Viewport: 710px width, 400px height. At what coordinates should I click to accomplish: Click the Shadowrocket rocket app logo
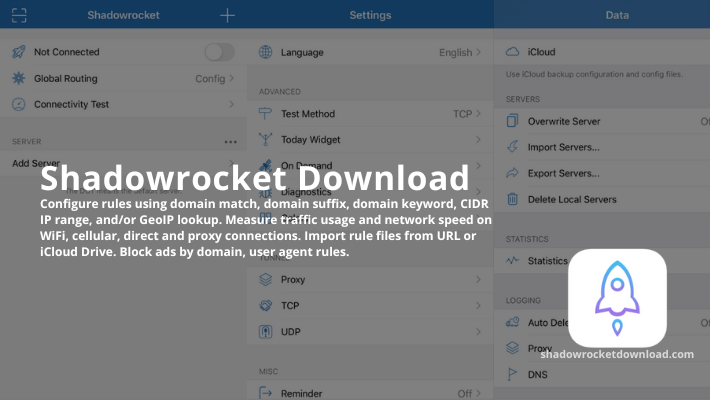pyautogui.click(x=617, y=298)
